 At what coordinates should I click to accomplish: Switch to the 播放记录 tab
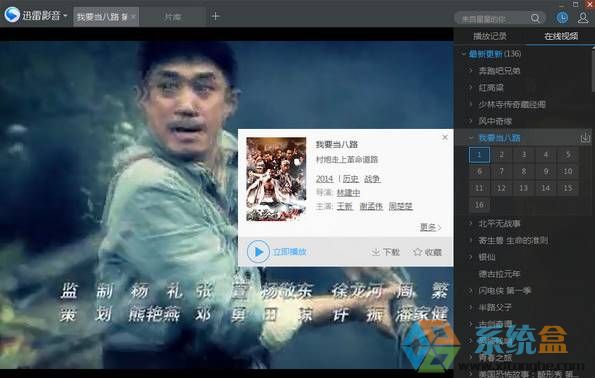click(490, 36)
